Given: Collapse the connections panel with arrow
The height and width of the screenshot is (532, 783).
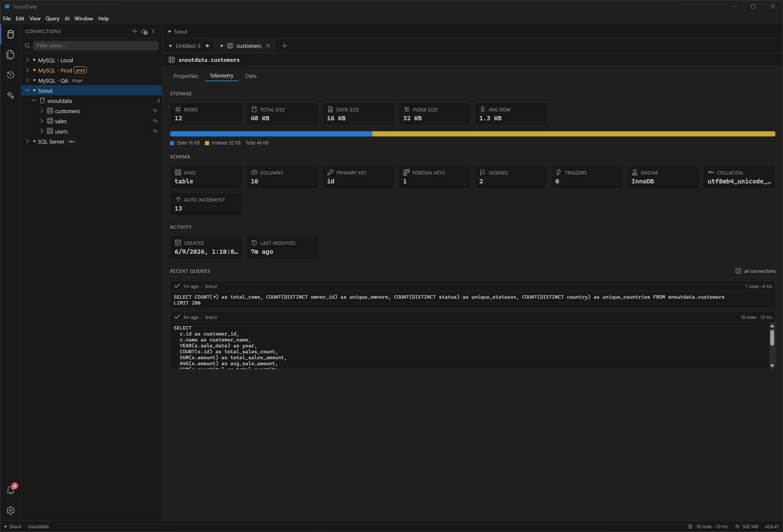Looking at the screenshot, I should [153, 31].
